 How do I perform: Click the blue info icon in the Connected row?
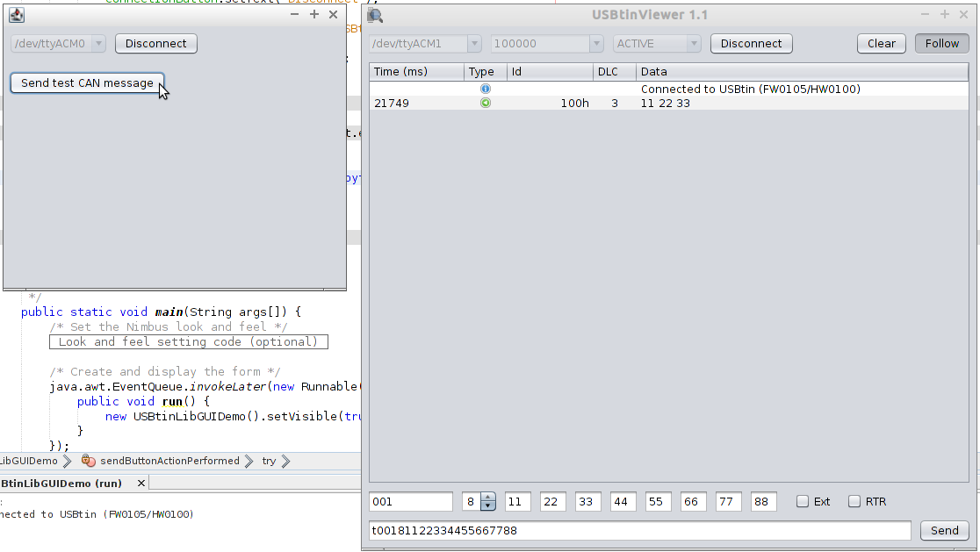click(485, 89)
